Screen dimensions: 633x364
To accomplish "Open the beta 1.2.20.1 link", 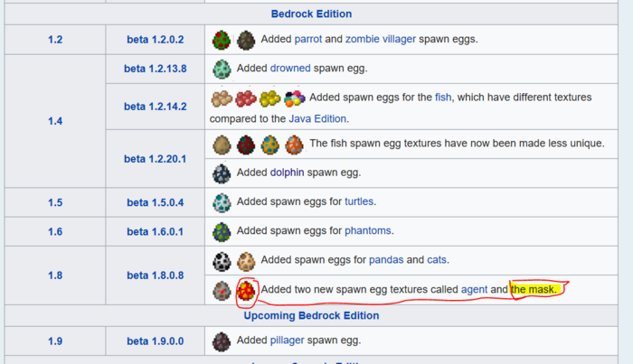I will [x=156, y=159].
